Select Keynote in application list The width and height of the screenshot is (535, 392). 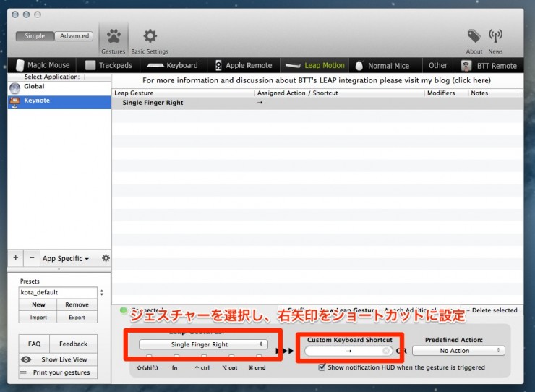click(59, 102)
